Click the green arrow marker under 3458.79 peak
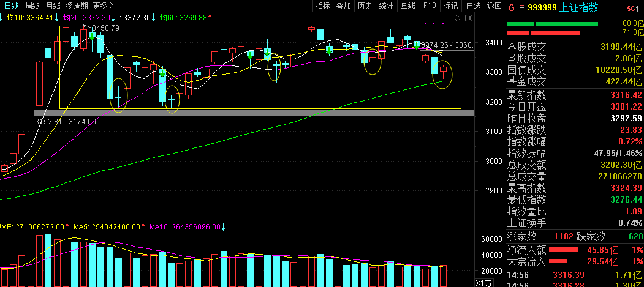This screenshot has width=644, height=287. [92, 36]
